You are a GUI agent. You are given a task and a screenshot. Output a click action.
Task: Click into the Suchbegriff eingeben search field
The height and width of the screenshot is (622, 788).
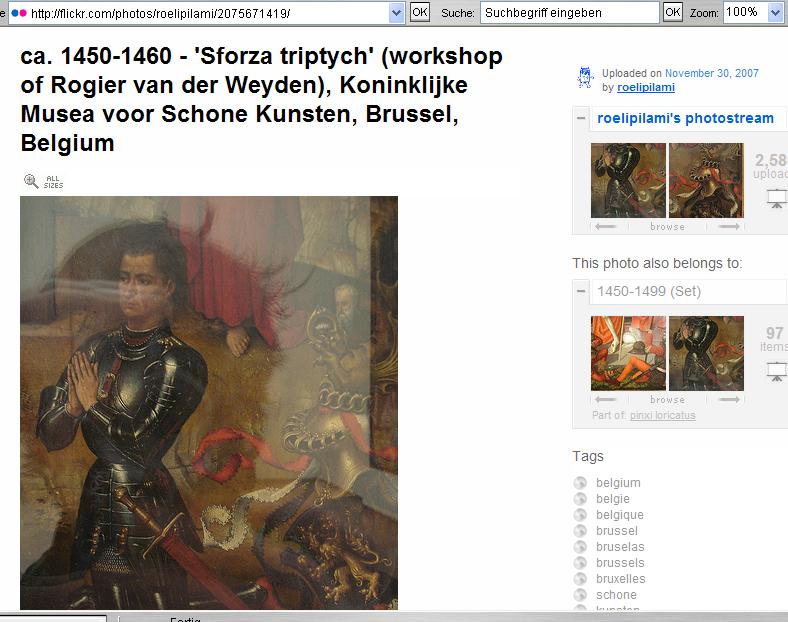click(569, 13)
